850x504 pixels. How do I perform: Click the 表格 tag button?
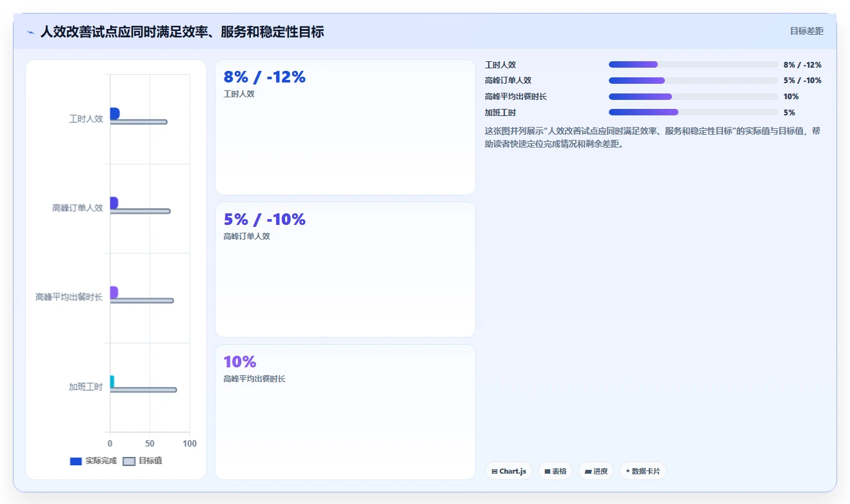(555, 471)
